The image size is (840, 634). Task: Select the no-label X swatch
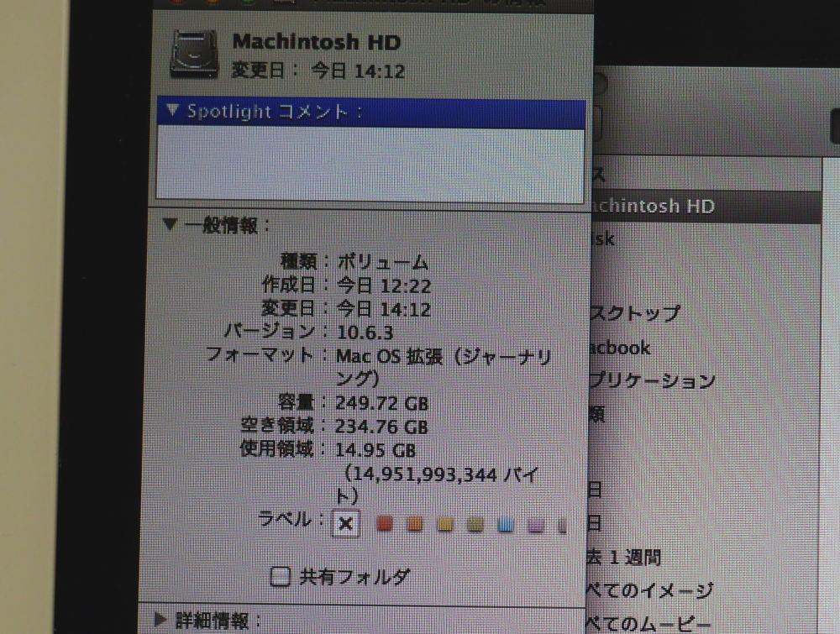click(345, 523)
